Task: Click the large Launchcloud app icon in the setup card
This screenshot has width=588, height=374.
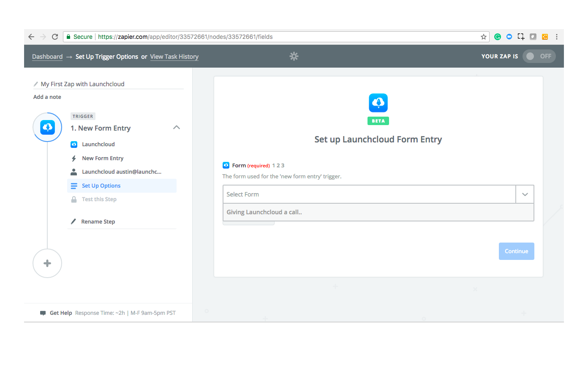Action: tap(378, 103)
